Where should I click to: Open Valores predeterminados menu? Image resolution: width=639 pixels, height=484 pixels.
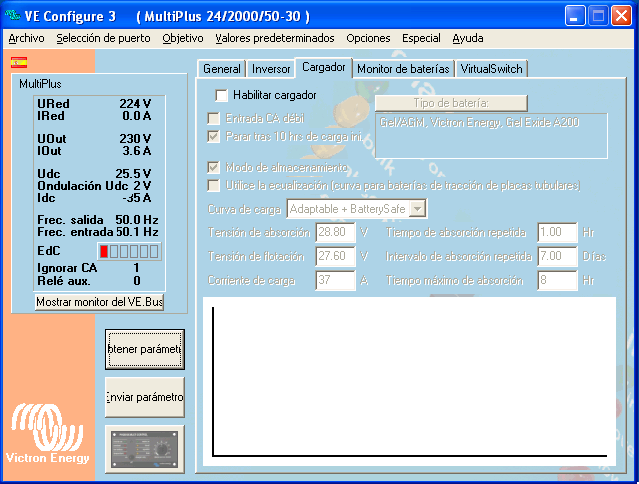coord(275,38)
